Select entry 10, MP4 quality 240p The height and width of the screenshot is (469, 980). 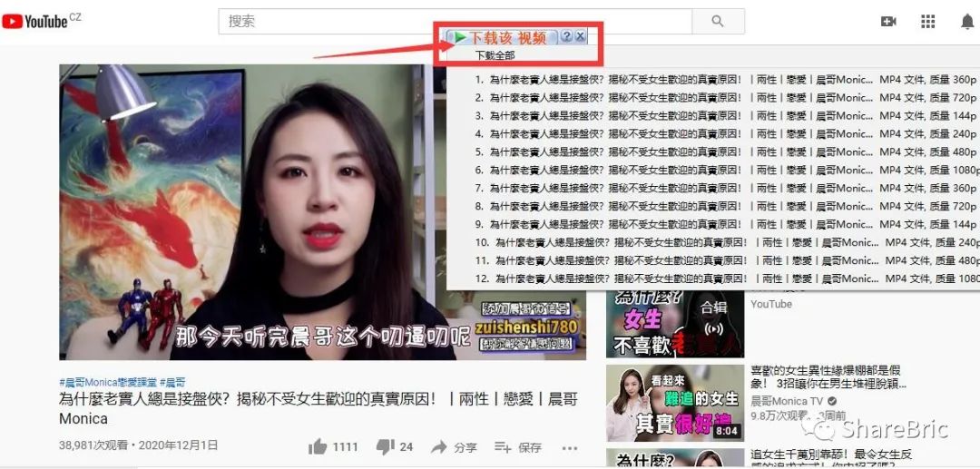(726, 243)
